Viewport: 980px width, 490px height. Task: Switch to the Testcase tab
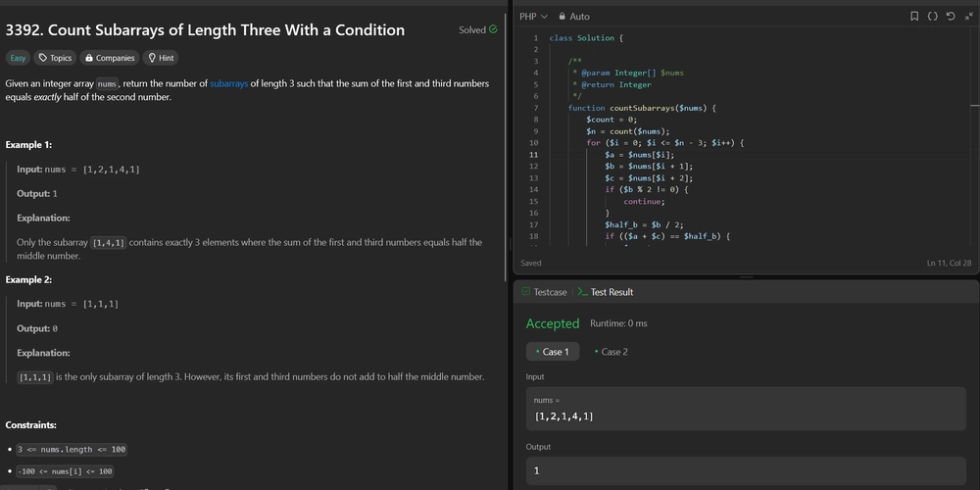(x=544, y=292)
